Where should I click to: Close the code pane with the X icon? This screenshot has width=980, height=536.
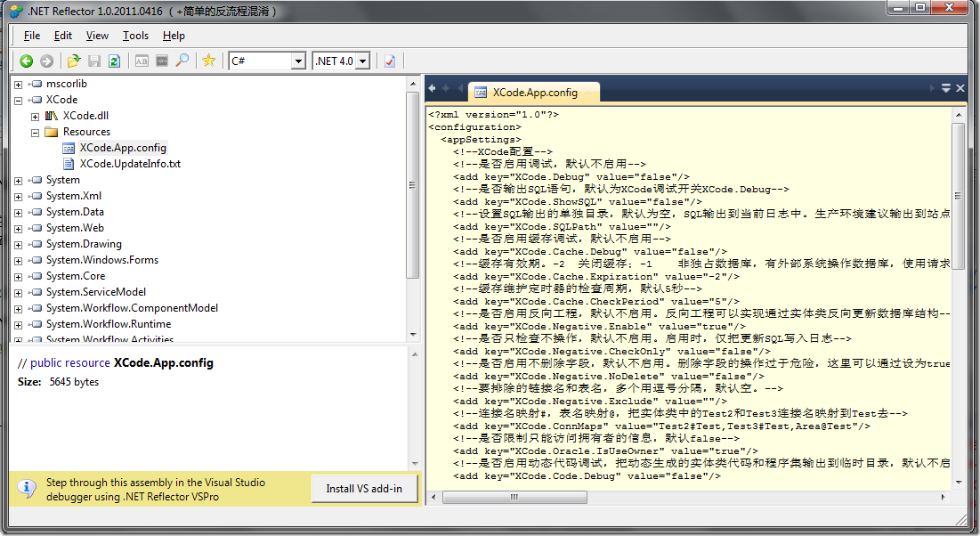pos(960,88)
